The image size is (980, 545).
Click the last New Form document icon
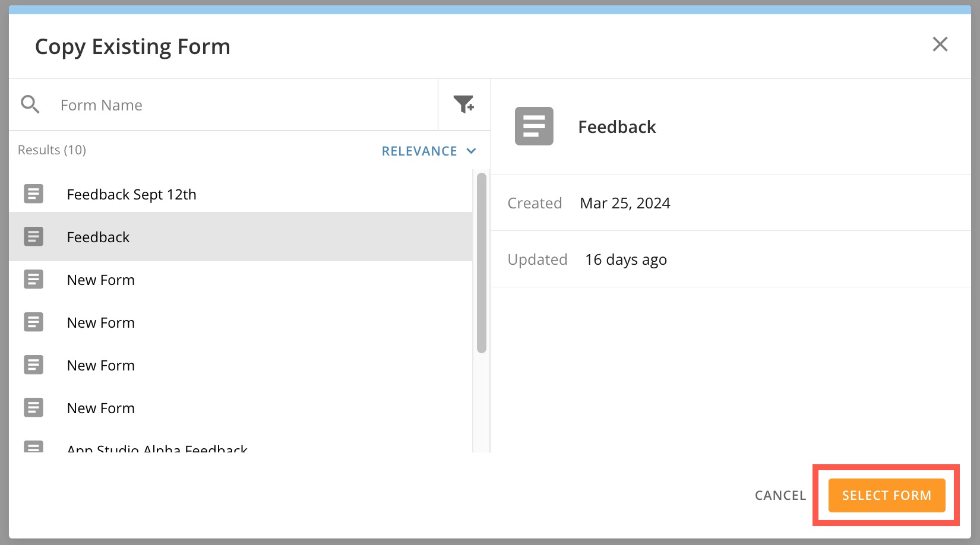click(33, 408)
